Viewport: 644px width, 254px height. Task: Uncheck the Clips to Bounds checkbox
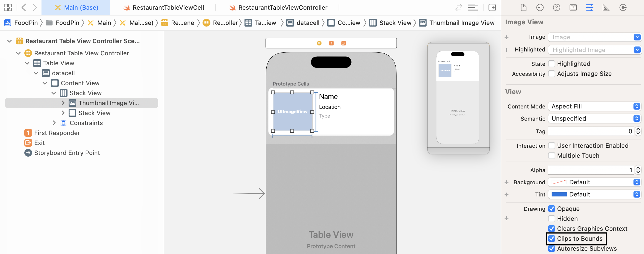click(552, 239)
